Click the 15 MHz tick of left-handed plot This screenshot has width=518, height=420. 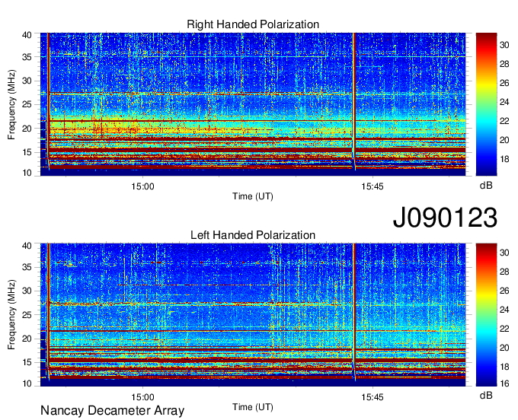point(27,363)
